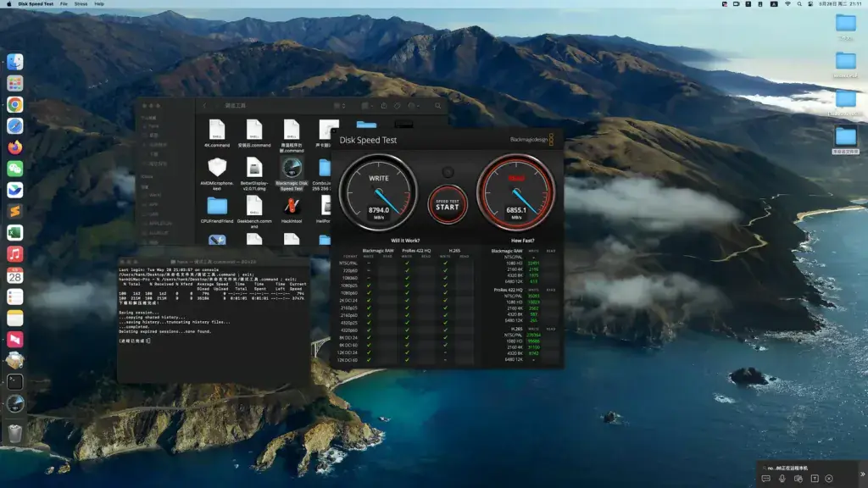Open Disk Speed Test settings gear
The width and height of the screenshot is (868, 488).
[x=448, y=173]
